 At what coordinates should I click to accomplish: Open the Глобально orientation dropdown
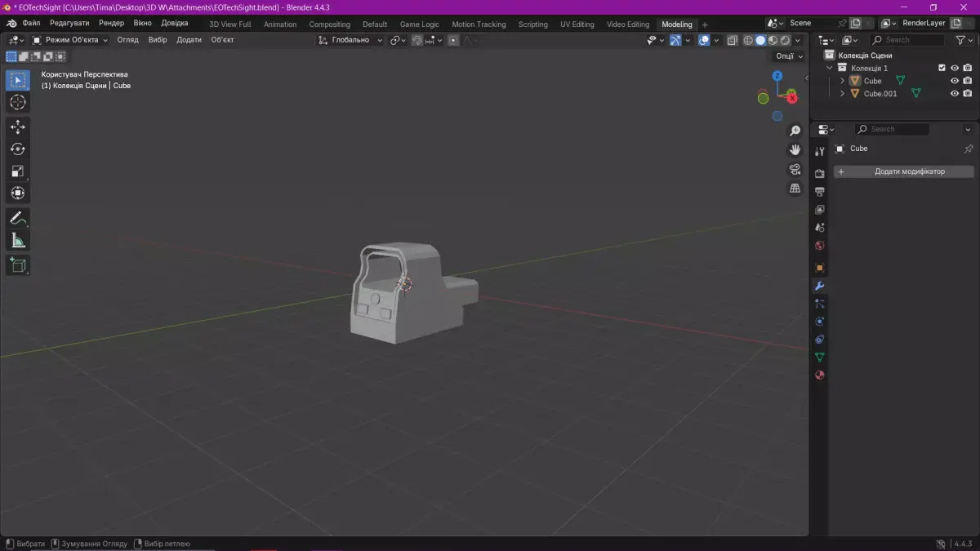click(350, 40)
